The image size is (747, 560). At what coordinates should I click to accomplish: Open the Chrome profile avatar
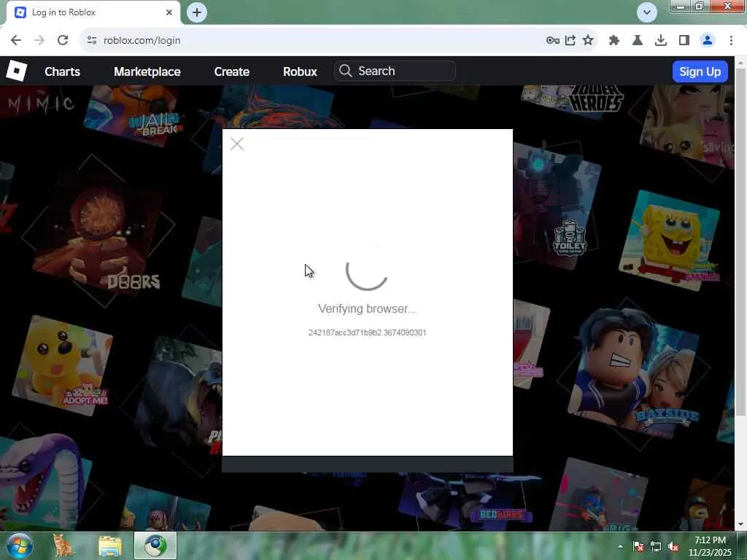point(708,41)
